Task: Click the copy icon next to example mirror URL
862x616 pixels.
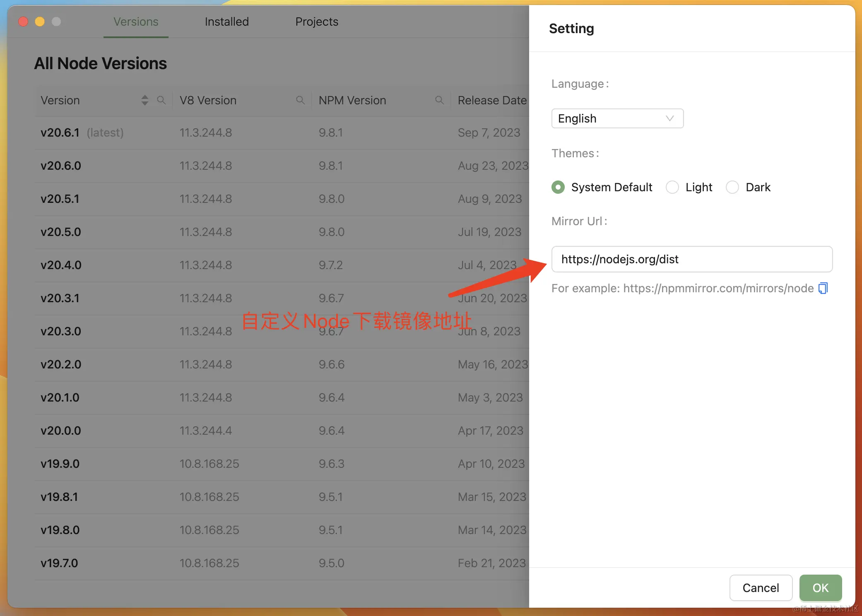Action: [x=823, y=288]
